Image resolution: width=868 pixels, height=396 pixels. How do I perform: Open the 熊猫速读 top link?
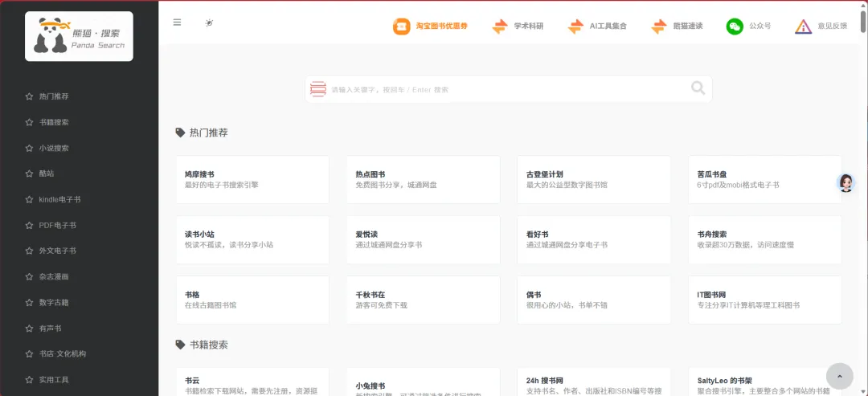688,26
